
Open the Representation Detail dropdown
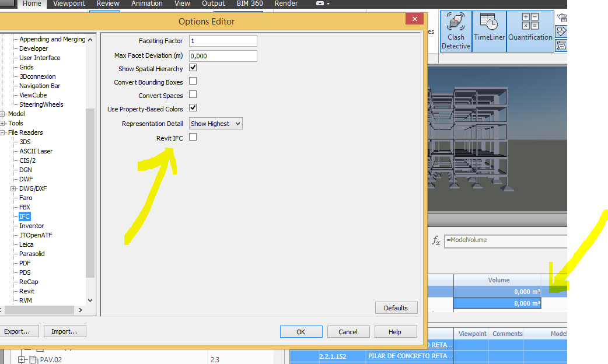tap(215, 123)
